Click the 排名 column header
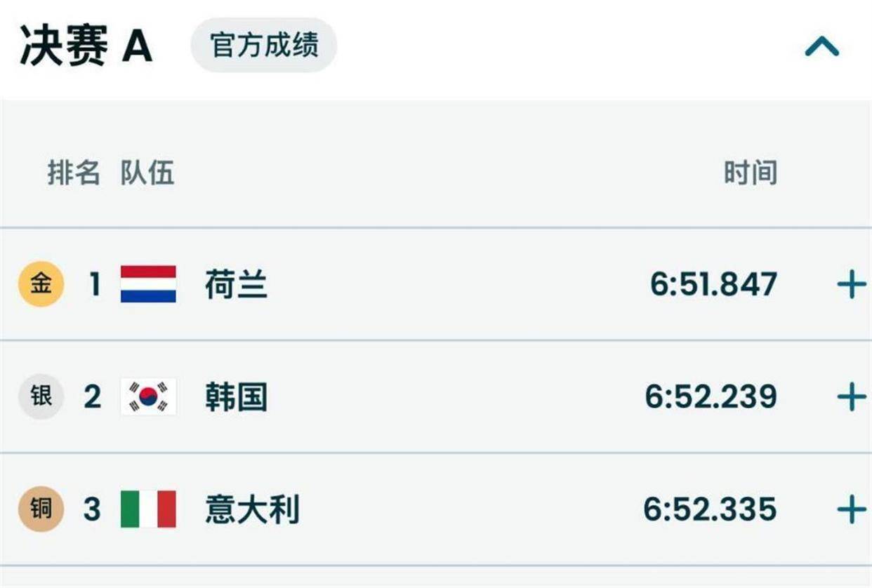 (x=74, y=172)
